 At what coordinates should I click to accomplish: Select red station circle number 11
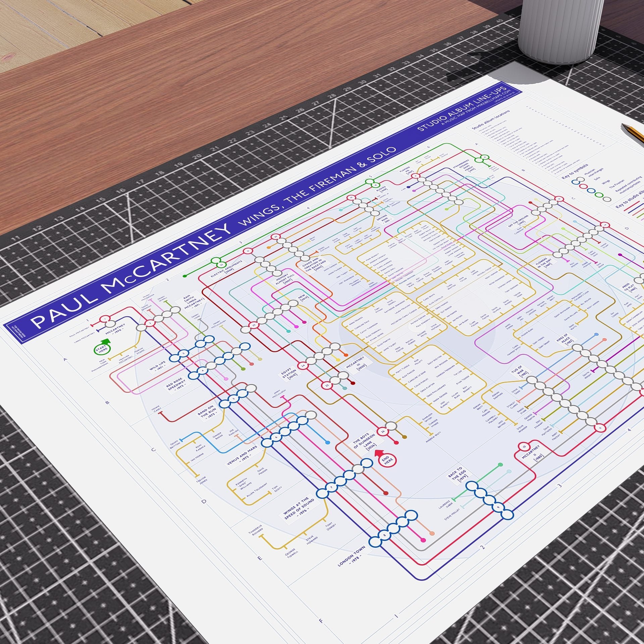(x=600, y=428)
